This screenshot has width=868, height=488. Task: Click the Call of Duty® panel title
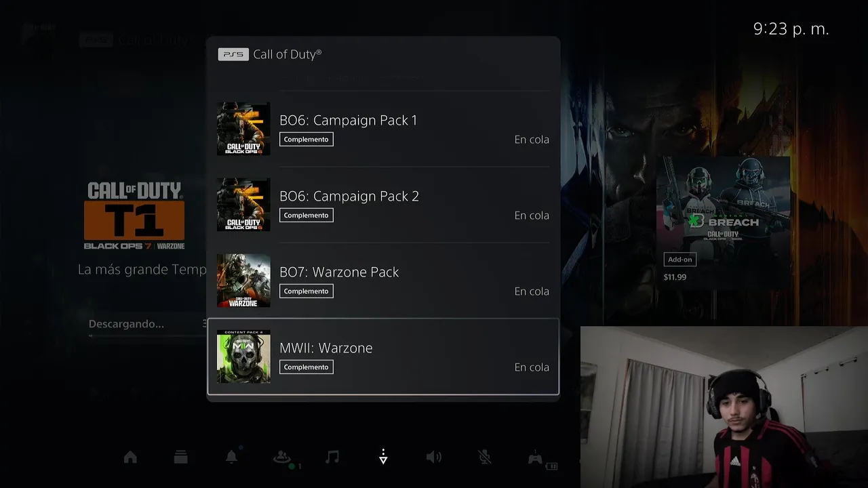(x=288, y=54)
